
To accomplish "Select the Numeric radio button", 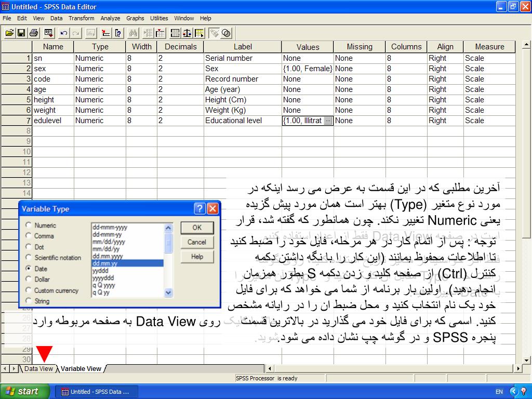I will click(x=29, y=225).
